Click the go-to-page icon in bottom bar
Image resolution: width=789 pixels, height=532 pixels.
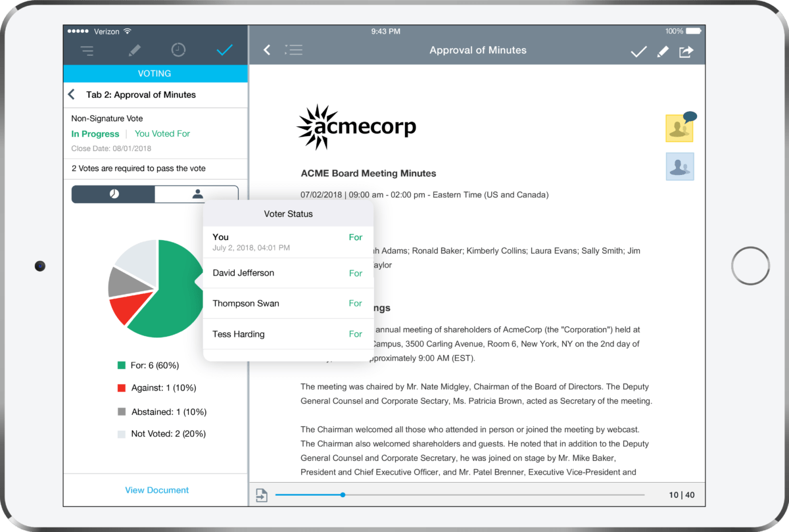pos(262,495)
